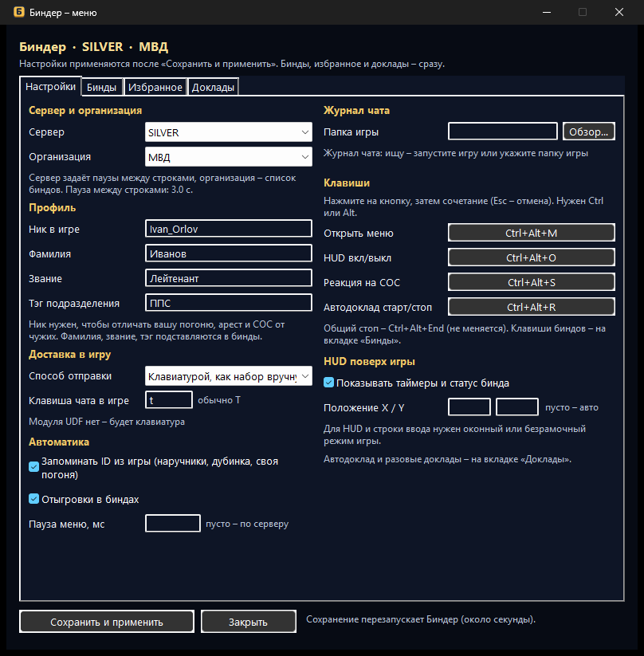Click the Автоматика section heading
Screen dimensions: 644x656
[x=59, y=442]
